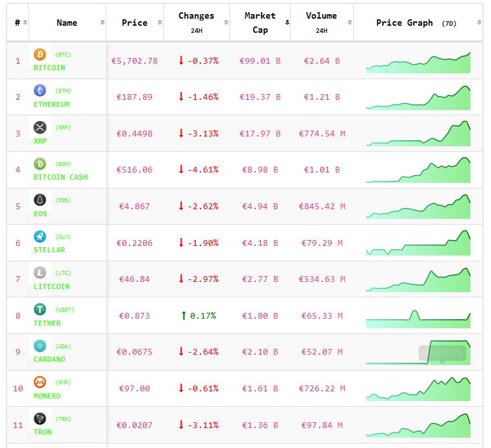Sort by Price Graph column arrows
This screenshot has width=491, height=448.
[x=479, y=23]
